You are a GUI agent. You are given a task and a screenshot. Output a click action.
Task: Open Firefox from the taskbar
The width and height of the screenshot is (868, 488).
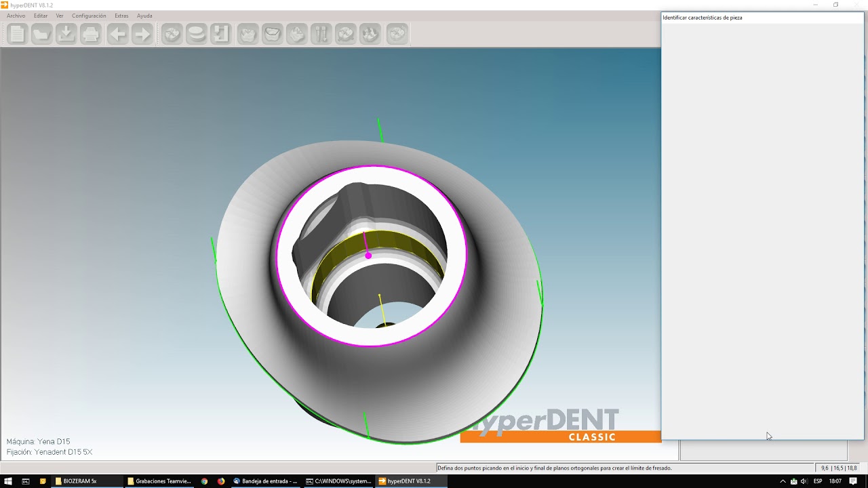tap(221, 481)
